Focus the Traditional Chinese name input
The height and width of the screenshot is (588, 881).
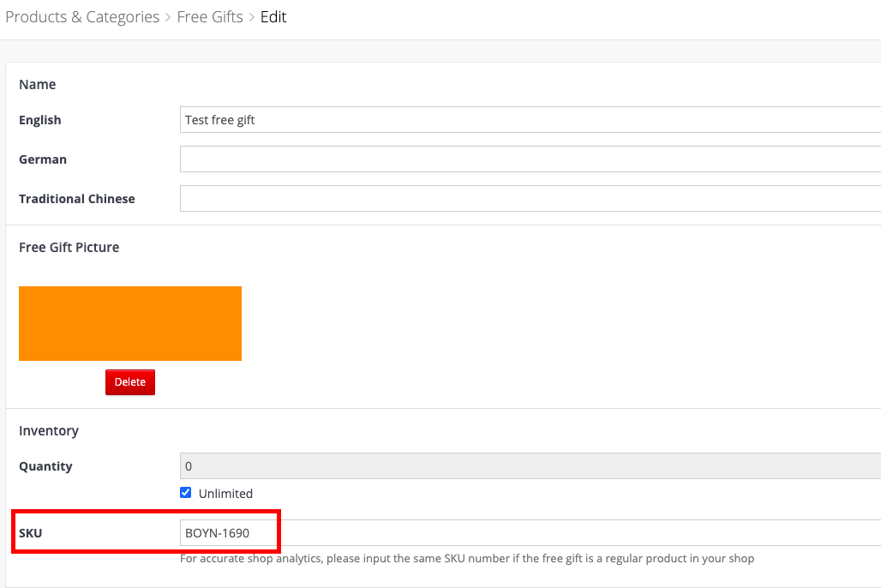point(530,199)
